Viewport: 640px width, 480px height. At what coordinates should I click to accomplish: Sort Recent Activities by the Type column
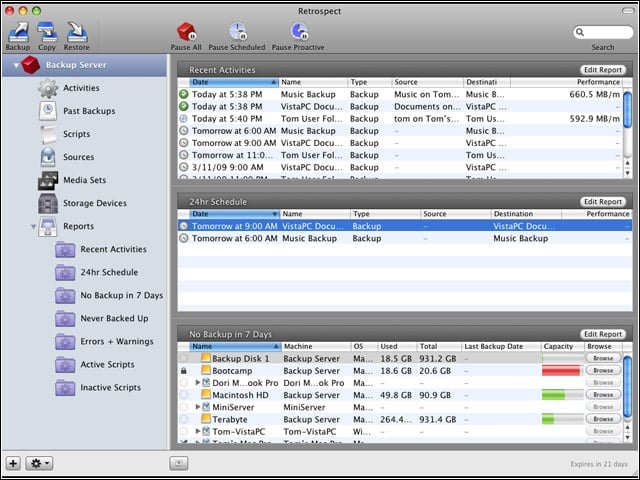[x=370, y=82]
